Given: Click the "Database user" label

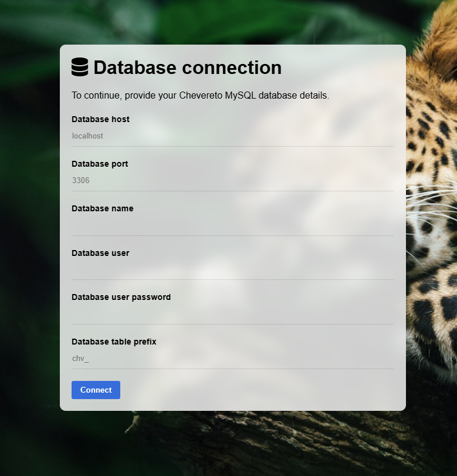Looking at the screenshot, I should coord(100,253).
